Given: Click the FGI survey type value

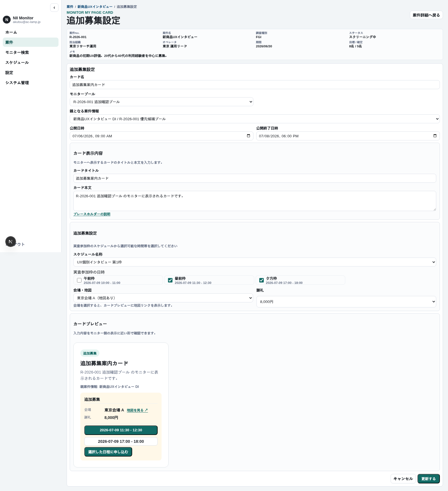Looking at the screenshot, I should 259,37.
